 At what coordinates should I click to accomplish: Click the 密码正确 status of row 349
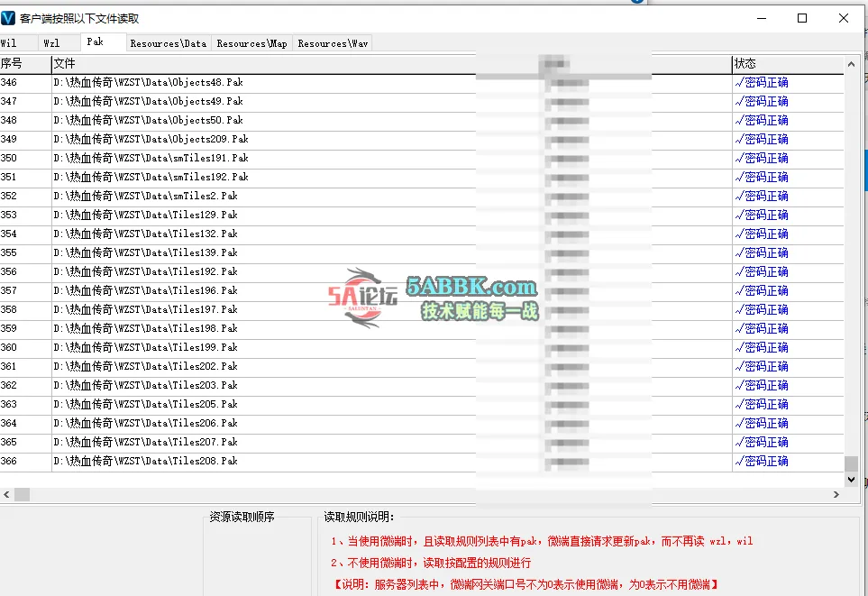point(765,140)
